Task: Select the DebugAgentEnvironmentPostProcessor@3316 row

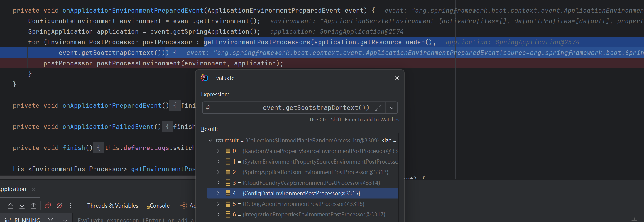Action: coord(302,204)
